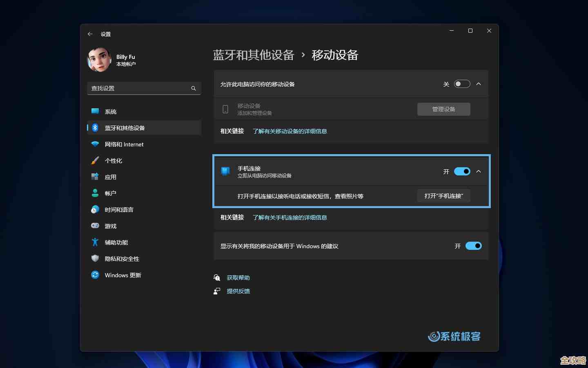The width and height of the screenshot is (588, 368).
Task: Open 隐私和安全性 settings
Action: tap(122, 258)
